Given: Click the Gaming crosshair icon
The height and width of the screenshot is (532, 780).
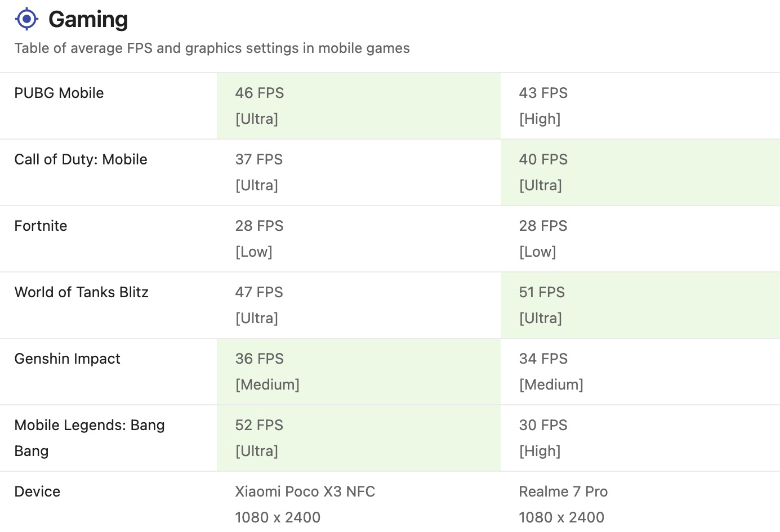Looking at the screenshot, I should pos(26,19).
